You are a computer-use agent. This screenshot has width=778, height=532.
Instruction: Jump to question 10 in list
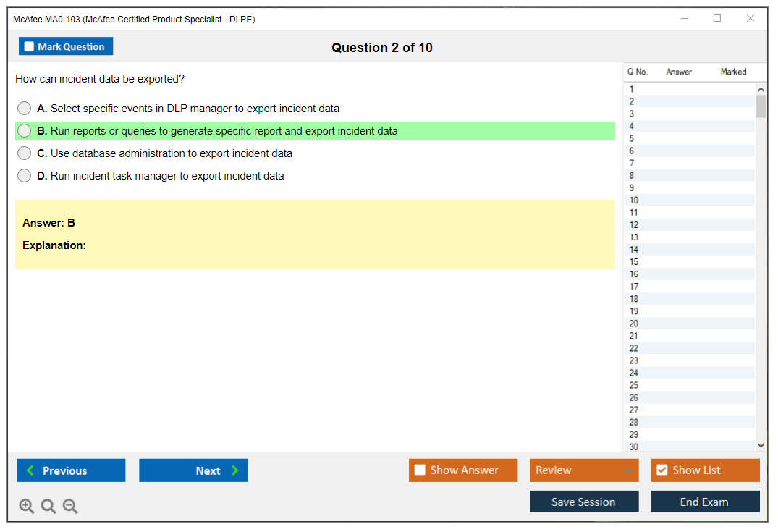(x=634, y=200)
